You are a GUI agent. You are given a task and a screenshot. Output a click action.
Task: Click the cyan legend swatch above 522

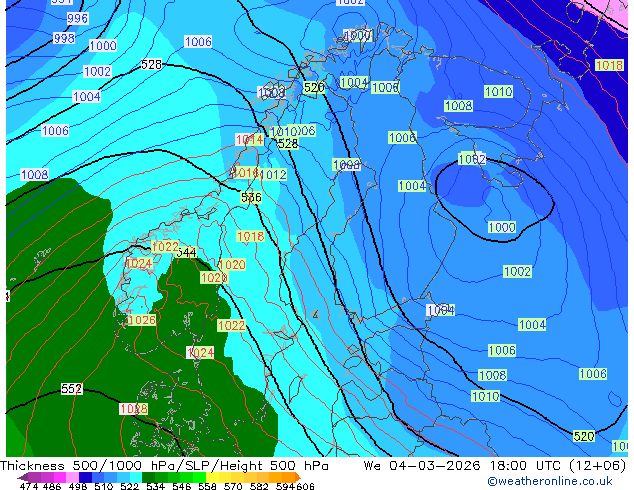[x=136, y=477]
